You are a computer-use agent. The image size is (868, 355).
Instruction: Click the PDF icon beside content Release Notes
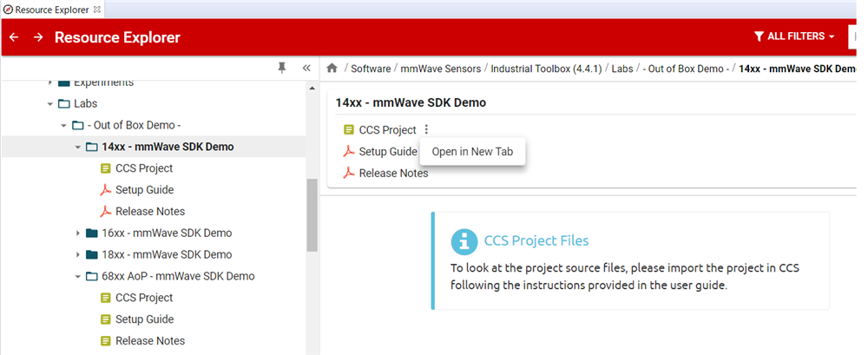(349, 174)
